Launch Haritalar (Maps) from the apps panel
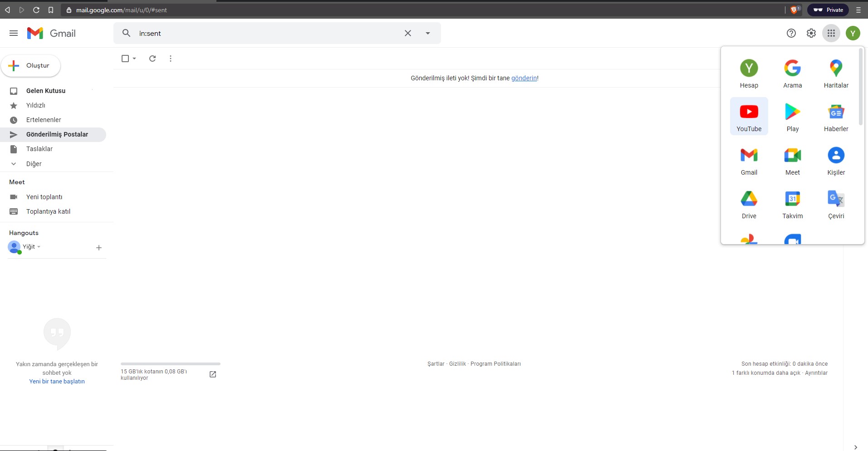 [836, 73]
